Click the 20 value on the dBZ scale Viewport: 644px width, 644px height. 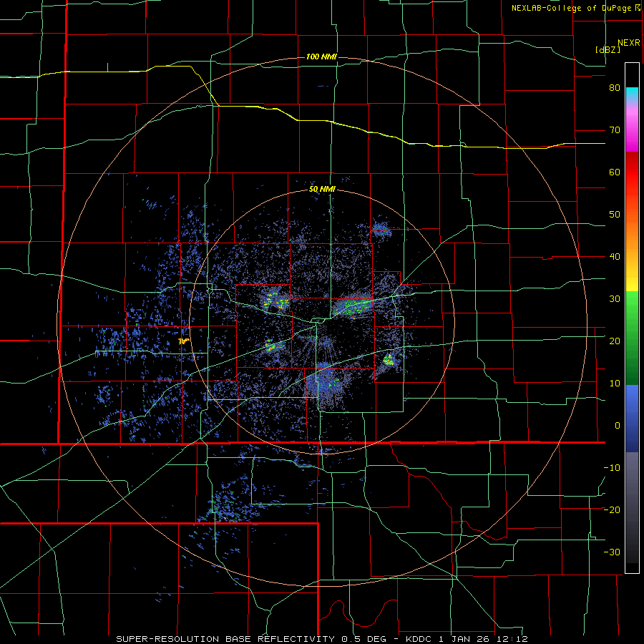[x=615, y=341]
